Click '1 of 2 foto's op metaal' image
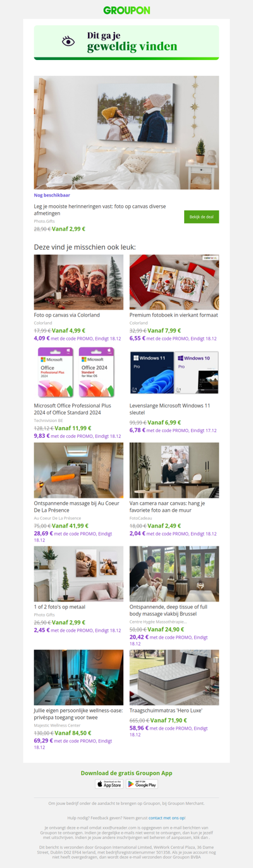 click(78, 574)
